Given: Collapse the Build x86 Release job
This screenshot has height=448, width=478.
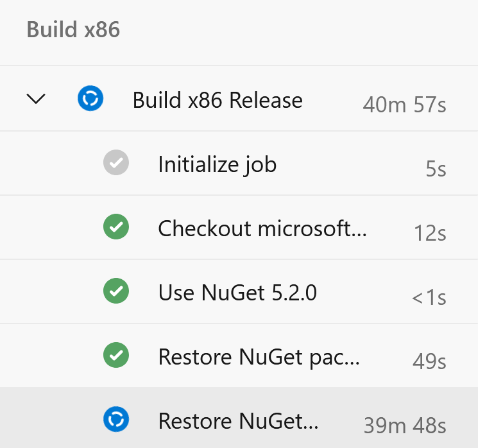Looking at the screenshot, I should click(x=37, y=99).
